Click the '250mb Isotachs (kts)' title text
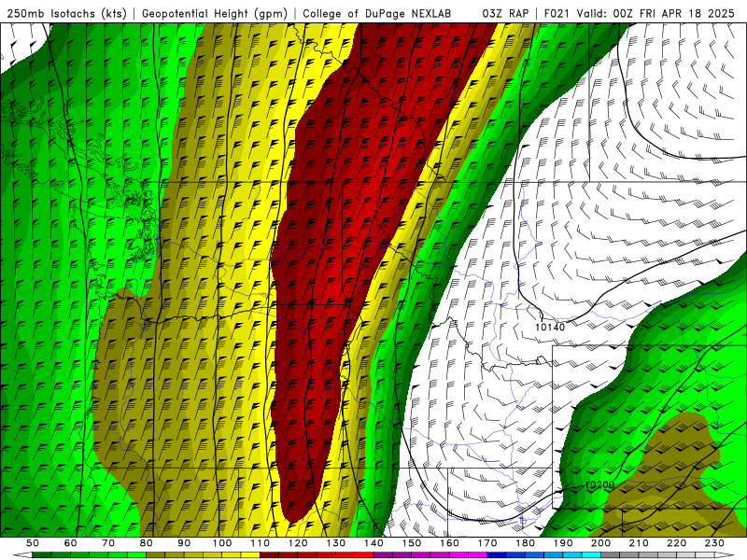The height and width of the screenshot is (560, 747). point(66,14)
